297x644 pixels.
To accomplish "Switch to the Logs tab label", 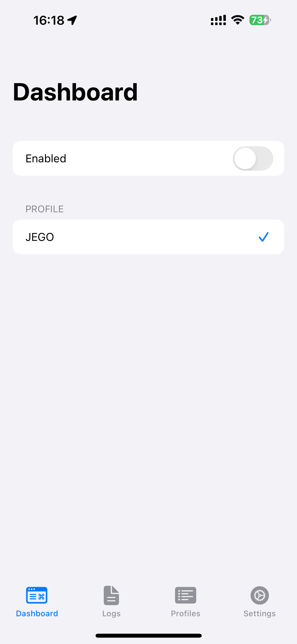I will point(111,613).
